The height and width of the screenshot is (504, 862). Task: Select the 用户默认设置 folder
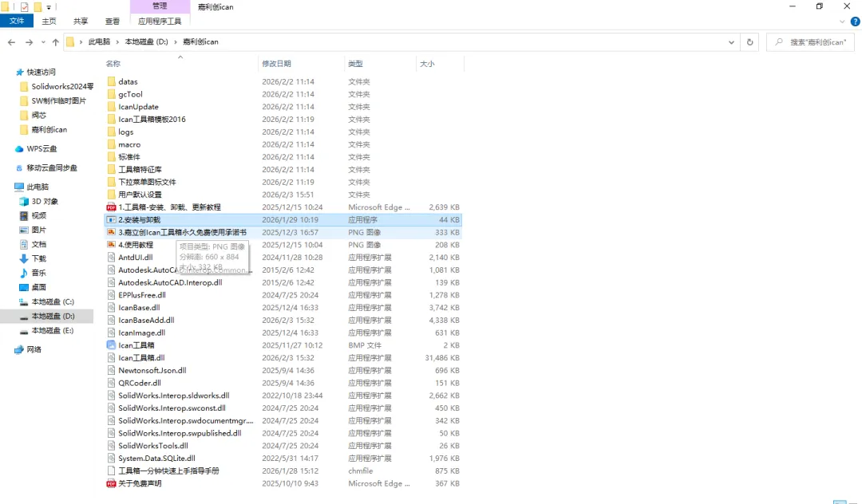pos(140,195)
